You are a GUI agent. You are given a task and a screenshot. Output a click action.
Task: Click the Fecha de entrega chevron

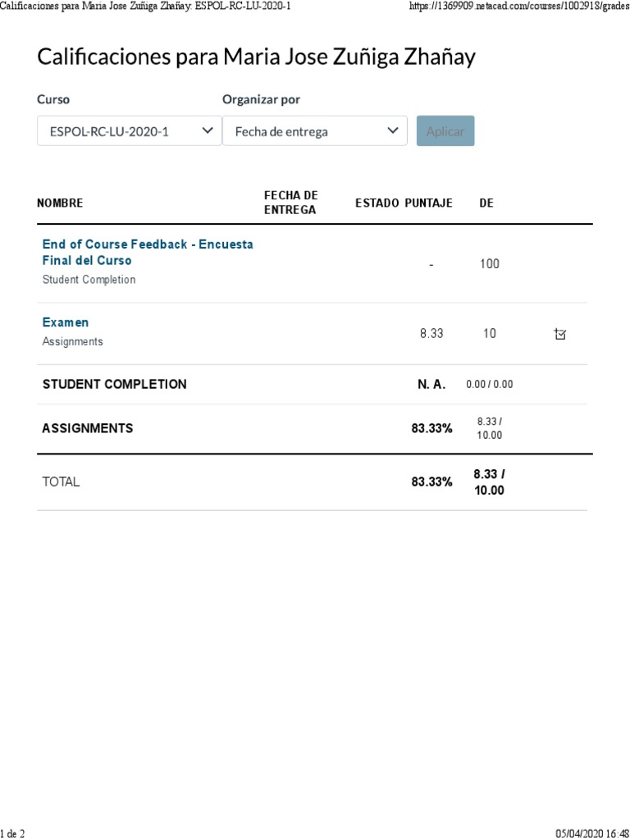393,130
